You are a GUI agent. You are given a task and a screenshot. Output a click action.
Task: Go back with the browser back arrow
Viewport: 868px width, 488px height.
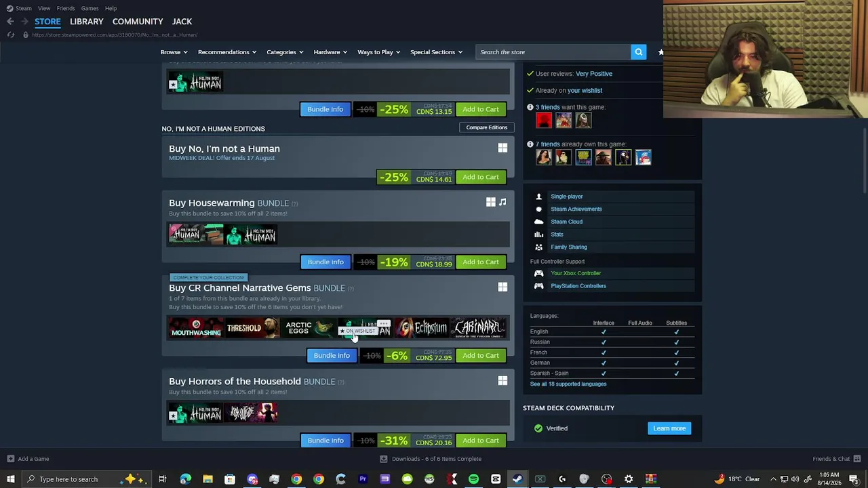pyautogui.click(x=10, y=22)
